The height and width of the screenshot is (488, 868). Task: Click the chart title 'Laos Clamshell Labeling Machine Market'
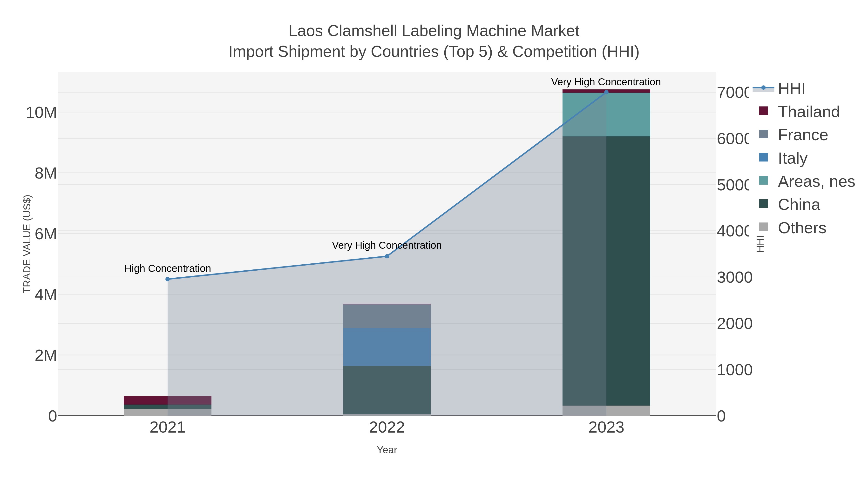tap(434, 31)
